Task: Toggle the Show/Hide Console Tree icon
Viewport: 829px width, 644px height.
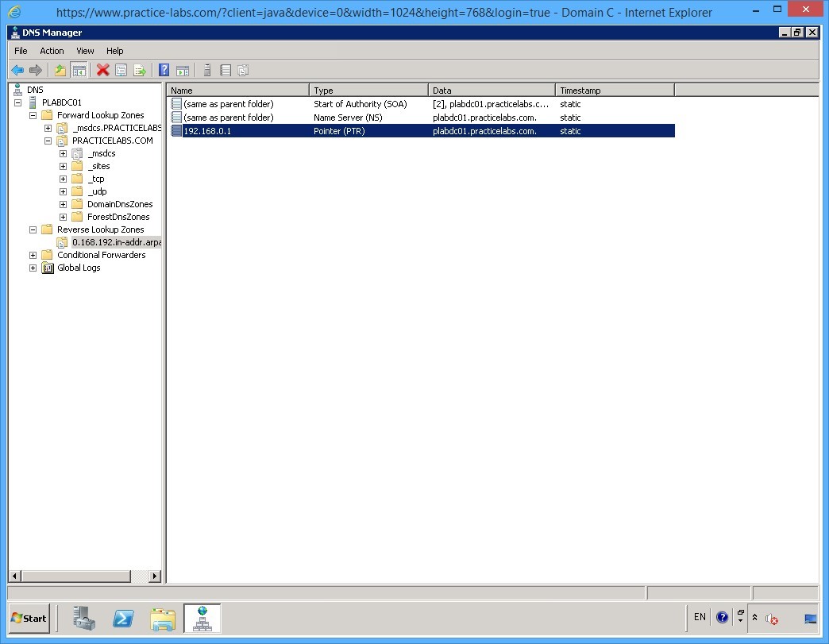Action: pyautogui.click(x=79, y=70)
